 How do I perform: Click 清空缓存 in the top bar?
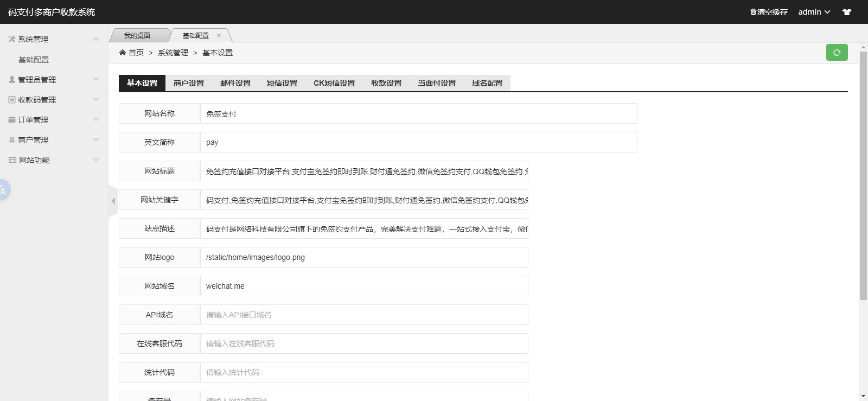(x=769, y=12)
